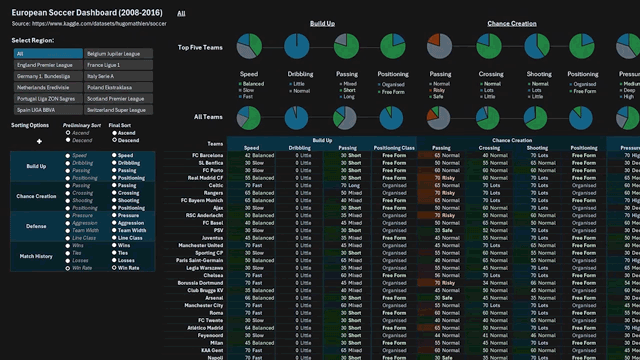Click the 'Shooting' table column header
640x360 pixels.
[x=537, y=148]
